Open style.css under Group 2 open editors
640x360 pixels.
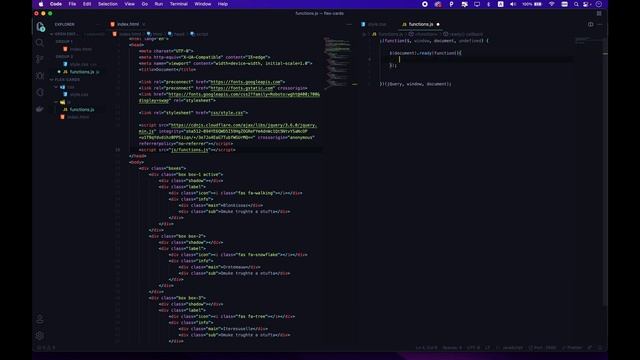click(80, 64)
